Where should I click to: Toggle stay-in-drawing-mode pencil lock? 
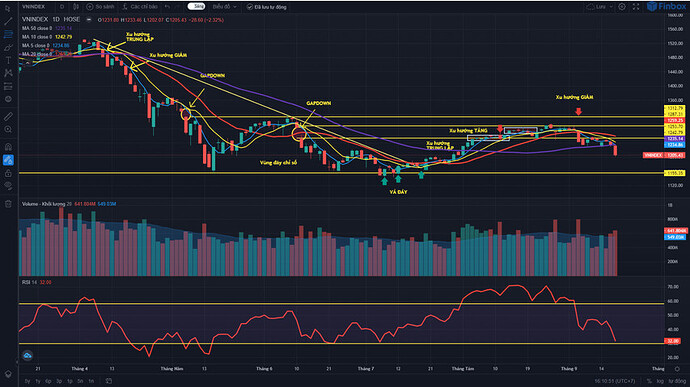point(8,160)
